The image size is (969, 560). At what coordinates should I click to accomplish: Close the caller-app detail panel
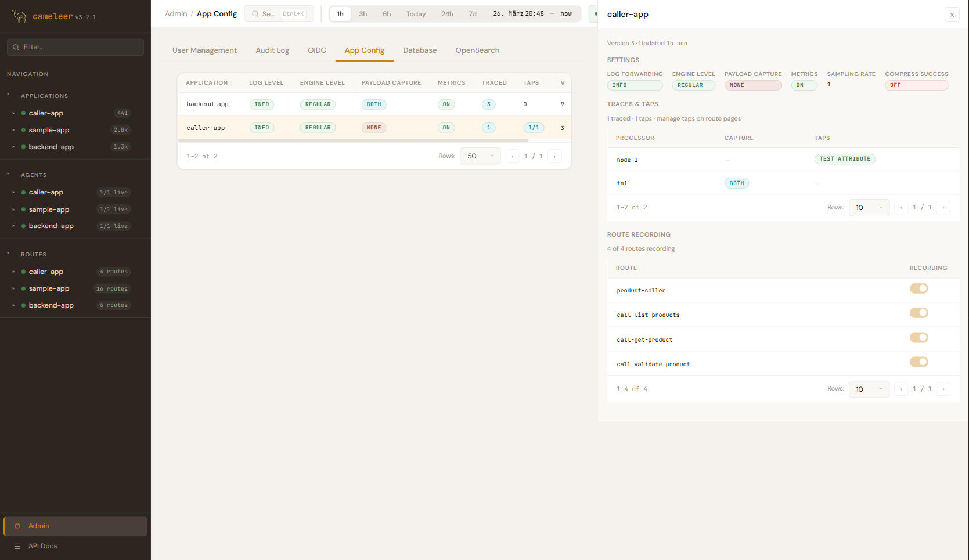952,15
